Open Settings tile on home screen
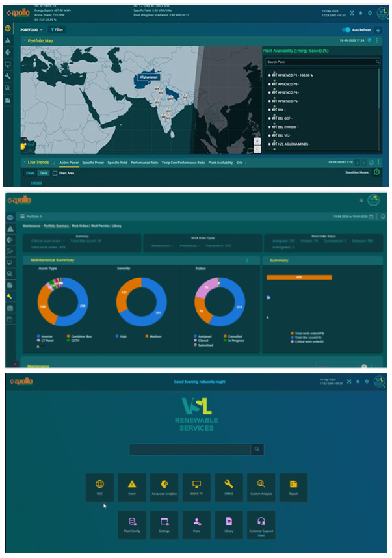 tap(164, 525)
